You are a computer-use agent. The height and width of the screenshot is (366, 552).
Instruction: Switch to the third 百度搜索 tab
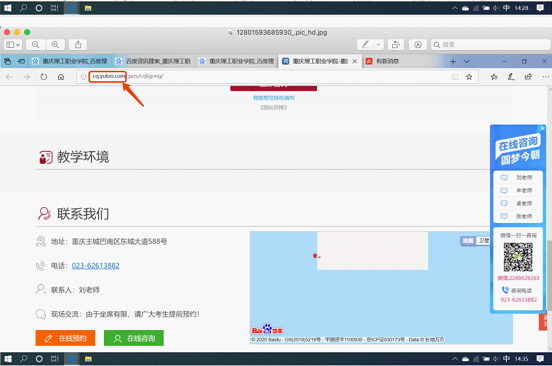click(x=237, y=61)
